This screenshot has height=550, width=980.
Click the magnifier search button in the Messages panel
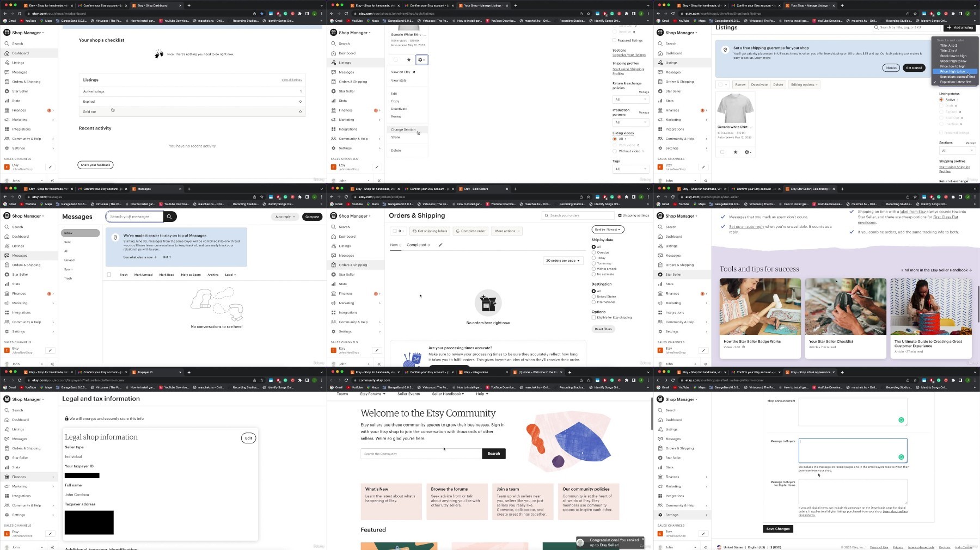coord(169,217)
